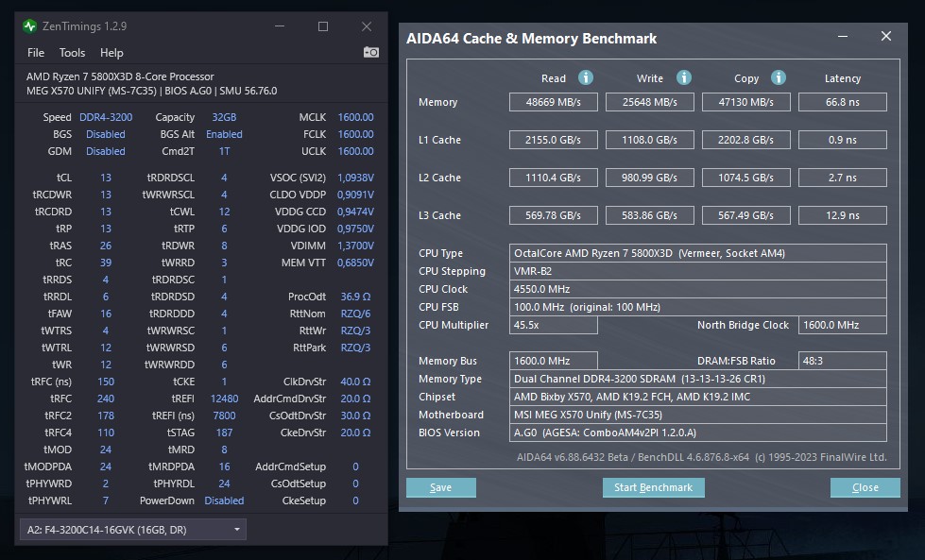Click the tREFI 12480 value
Screen dimensions: 925x560
pos(224,399)
